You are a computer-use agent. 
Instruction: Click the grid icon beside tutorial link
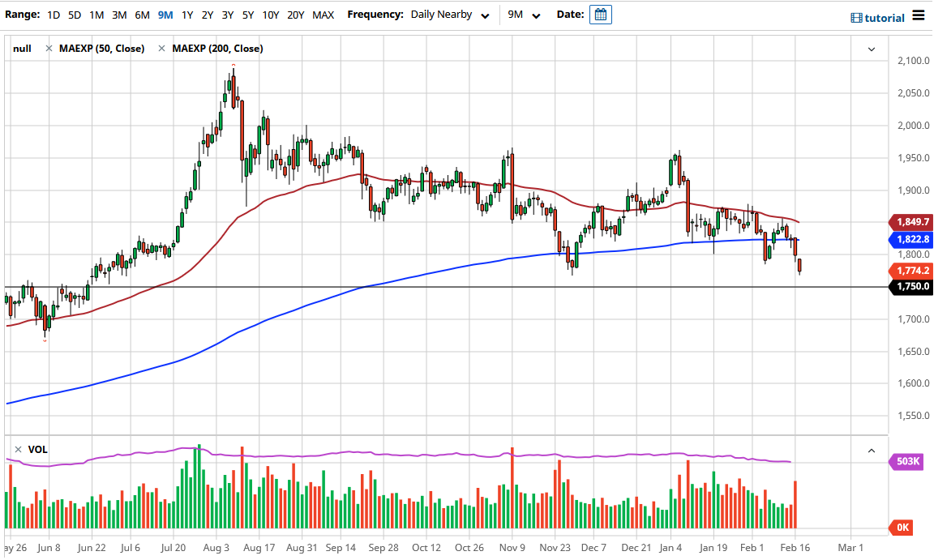(x=857, y=17)
